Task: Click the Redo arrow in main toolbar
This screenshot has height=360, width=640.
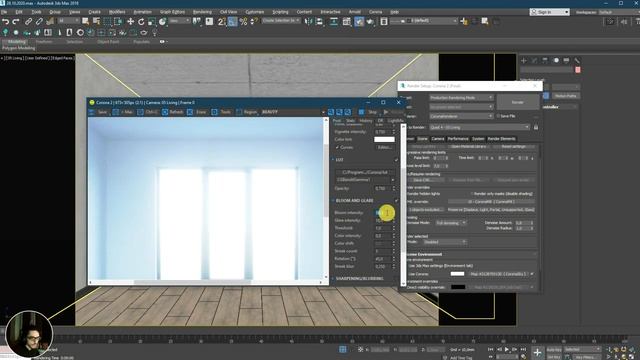Action: (16, 21)
